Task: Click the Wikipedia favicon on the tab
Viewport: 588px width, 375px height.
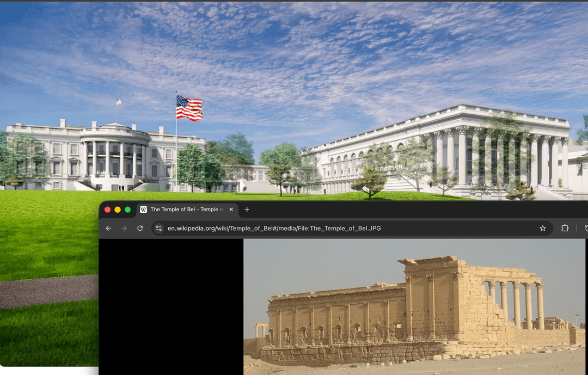Action: 144,210
